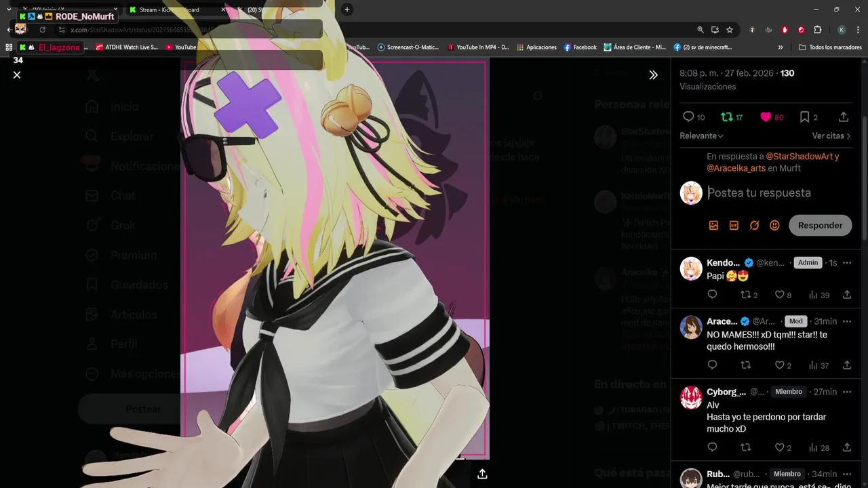Open more options on Arace's reply
868x488 pixels.
coord(847,321)
